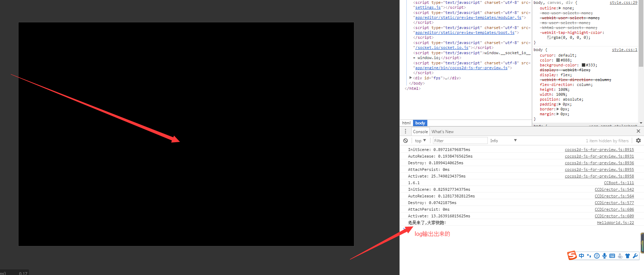Toggle Chinese punctuation mode in Sogou bar
The image size is (644, 275).
[x=589, y=256]
